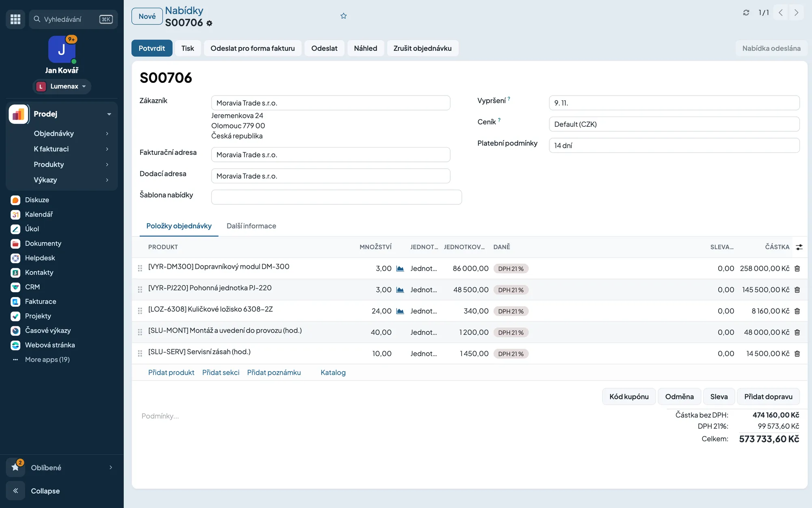Delete the Servisní zásah line
The width and height of the screenshot is (812, 508).
click(x=797, y=354)
